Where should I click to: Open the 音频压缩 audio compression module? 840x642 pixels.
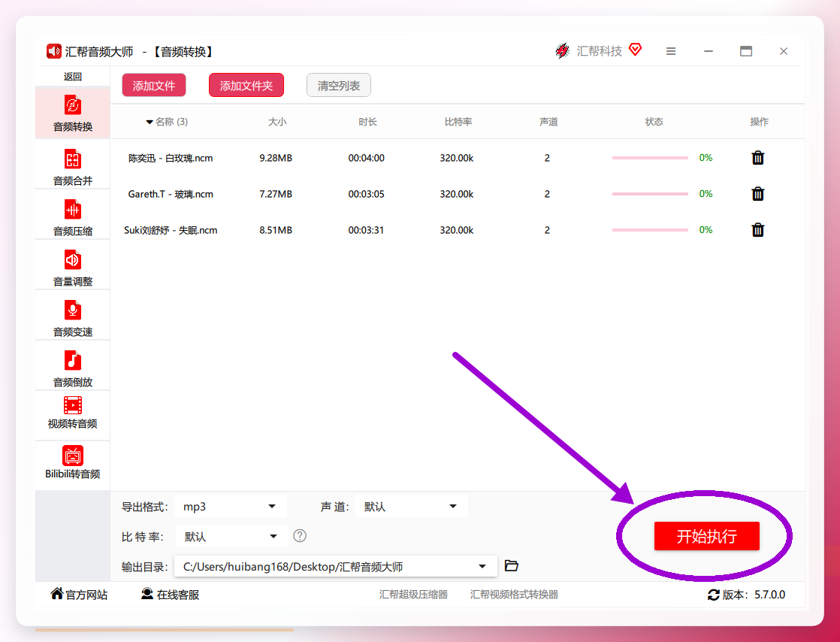pyautogui.click(x=72, y=217)
